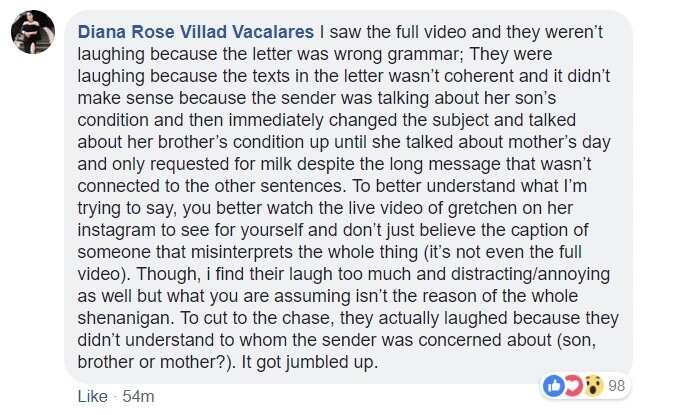Open the commenter's round profile picture

tap(33, 32)
